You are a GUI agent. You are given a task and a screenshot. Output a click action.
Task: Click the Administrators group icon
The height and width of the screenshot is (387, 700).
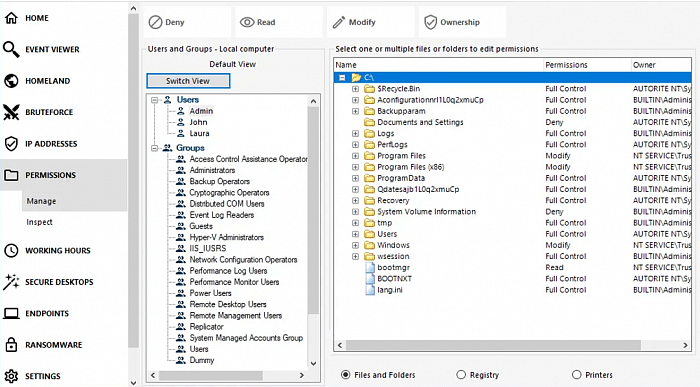tap(180, 170)
